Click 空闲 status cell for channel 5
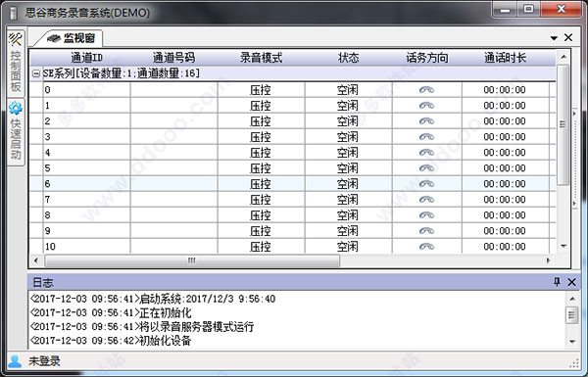This screenshot has width=588, height=377. pos(348,168)
